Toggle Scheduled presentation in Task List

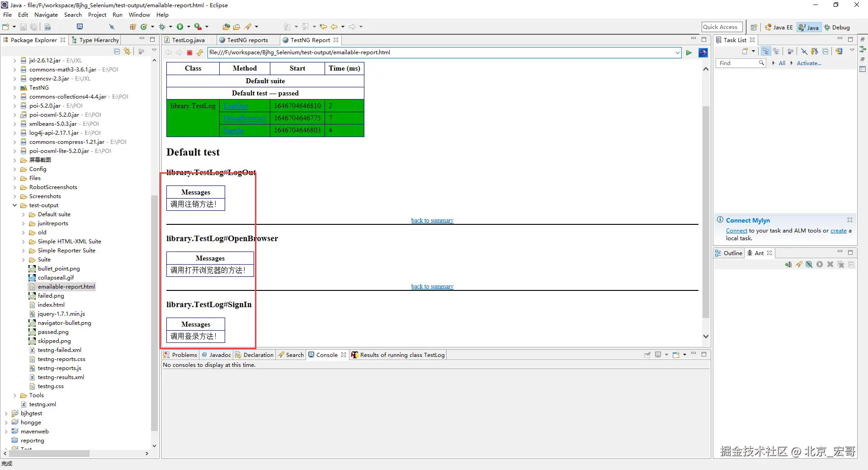click(x=776, y=51)
